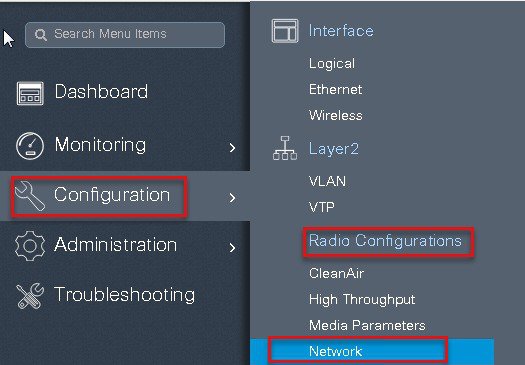Expand the Administration submenu chevron
The height and width of the screenshot is (365, 525).
(232, 247)
